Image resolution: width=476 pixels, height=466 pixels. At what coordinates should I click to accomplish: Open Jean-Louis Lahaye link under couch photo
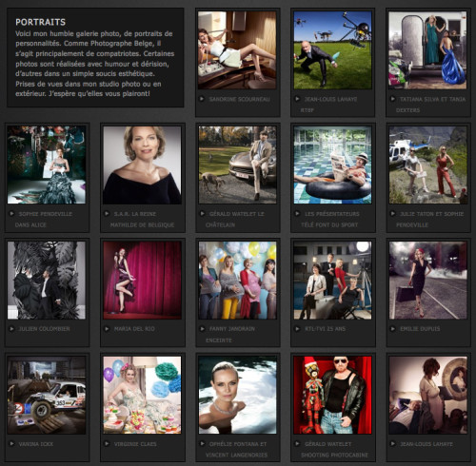tap(426, 444)
